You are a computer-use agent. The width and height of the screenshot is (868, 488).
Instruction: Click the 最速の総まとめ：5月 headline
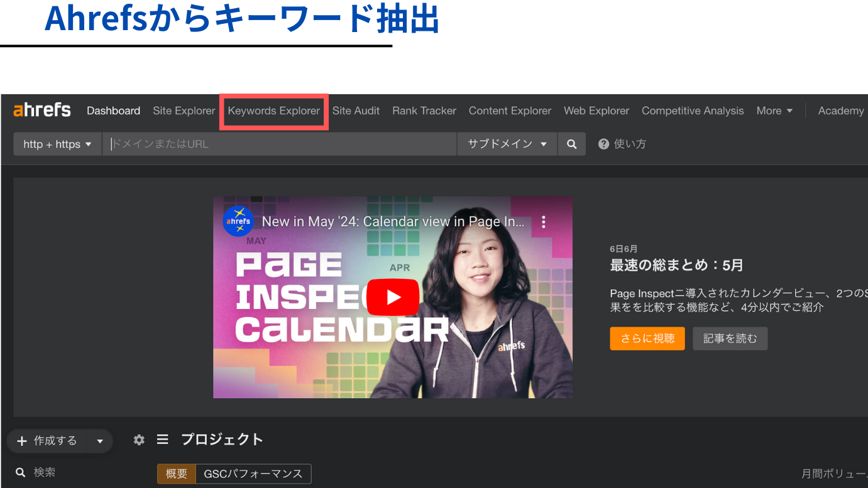[676, 265]
